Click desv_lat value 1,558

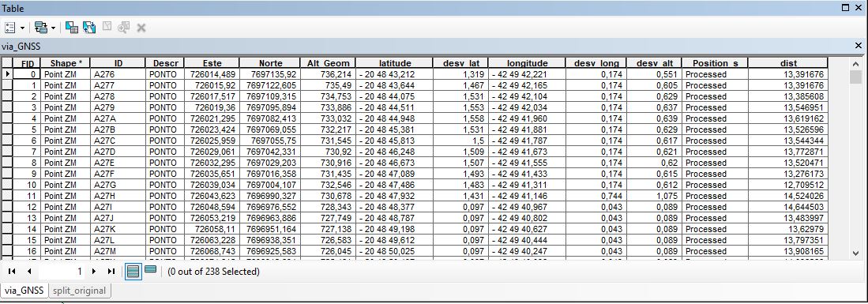460,118
